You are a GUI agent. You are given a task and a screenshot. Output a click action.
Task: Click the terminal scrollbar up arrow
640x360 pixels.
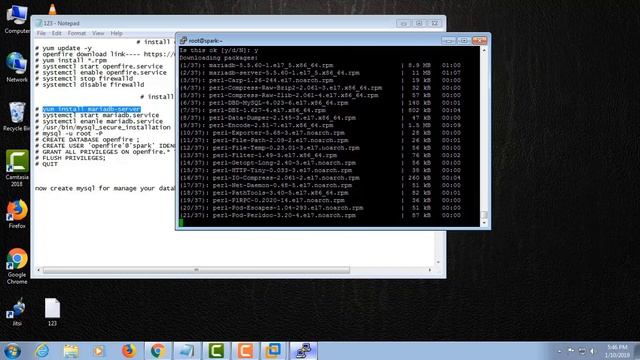coord(484,50)
